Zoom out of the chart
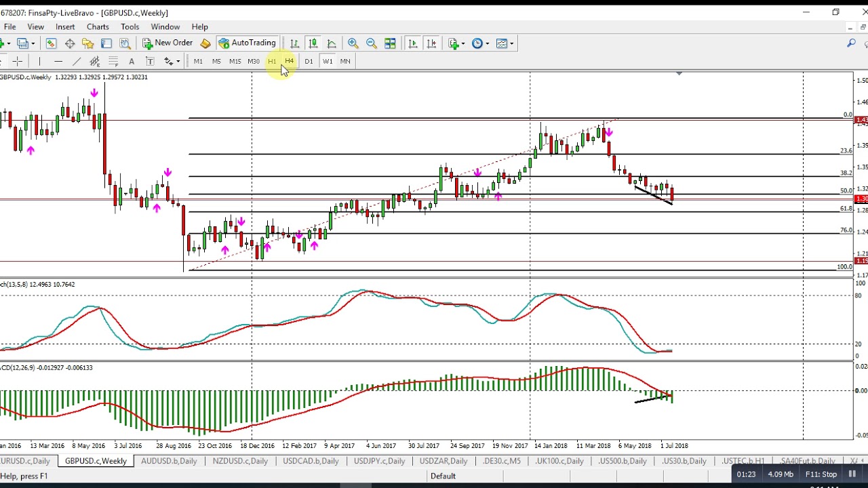The image size is (868, 488). pyautogui.click(x=372, y=43)
